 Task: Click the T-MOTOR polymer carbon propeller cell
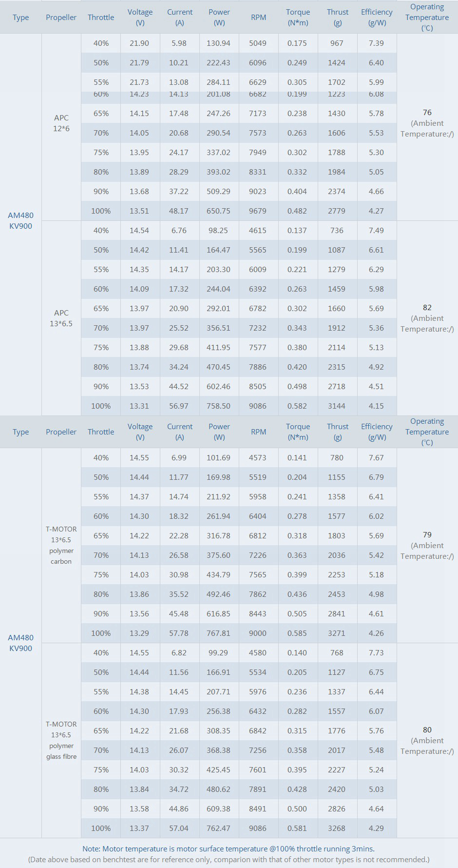(61, 545)
